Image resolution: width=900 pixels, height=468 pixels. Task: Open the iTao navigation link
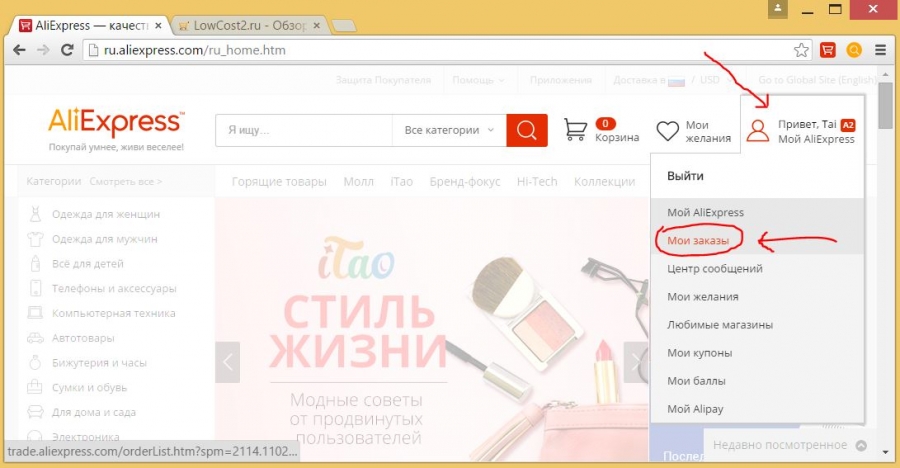click(x=402, y=182)
